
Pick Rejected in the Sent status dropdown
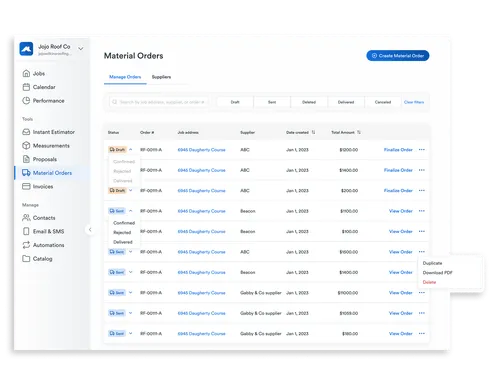pyautogui.click(x=122, y=232)
